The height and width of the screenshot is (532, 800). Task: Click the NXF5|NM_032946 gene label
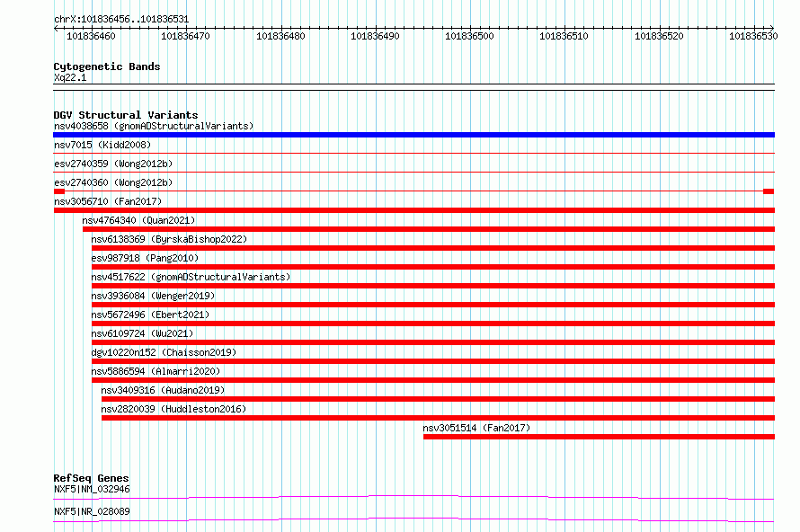(x=92, y=489)
